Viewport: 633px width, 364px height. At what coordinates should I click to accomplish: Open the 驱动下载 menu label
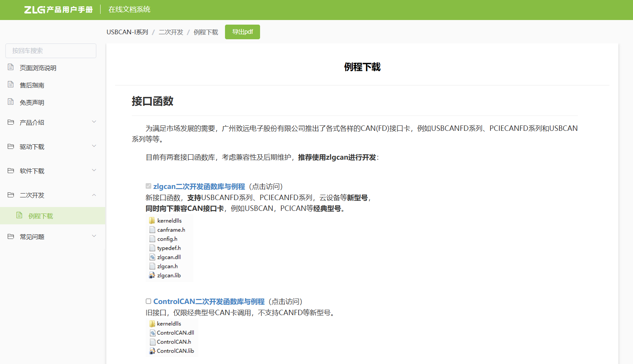[x=32, y=147]
